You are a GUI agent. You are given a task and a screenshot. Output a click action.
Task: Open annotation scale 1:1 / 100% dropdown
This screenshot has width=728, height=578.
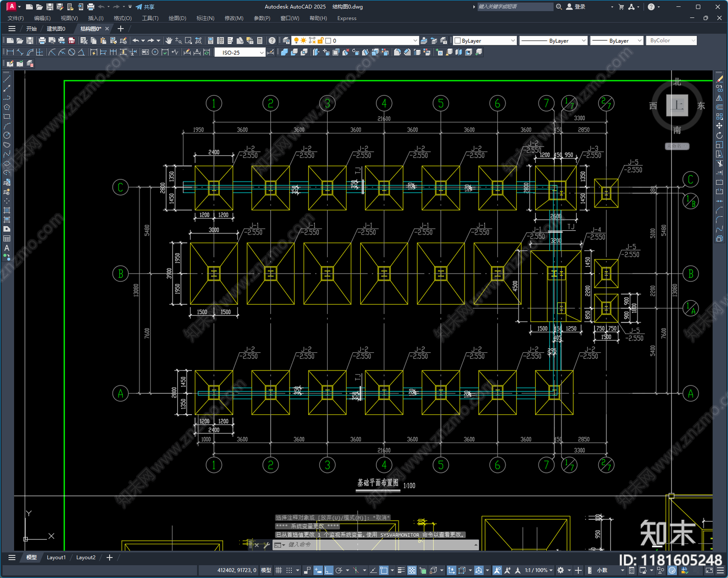coord(539,570)
